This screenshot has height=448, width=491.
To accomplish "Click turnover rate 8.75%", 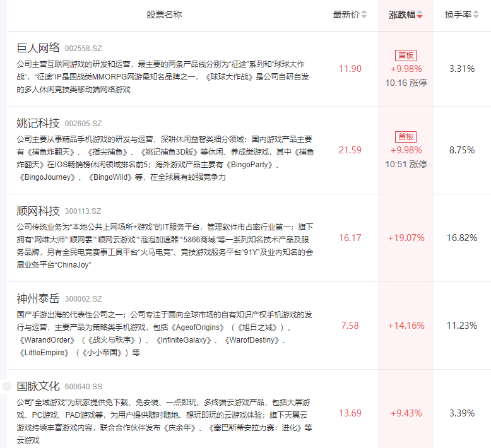I will pyautogui.click(x=462, y=150).
